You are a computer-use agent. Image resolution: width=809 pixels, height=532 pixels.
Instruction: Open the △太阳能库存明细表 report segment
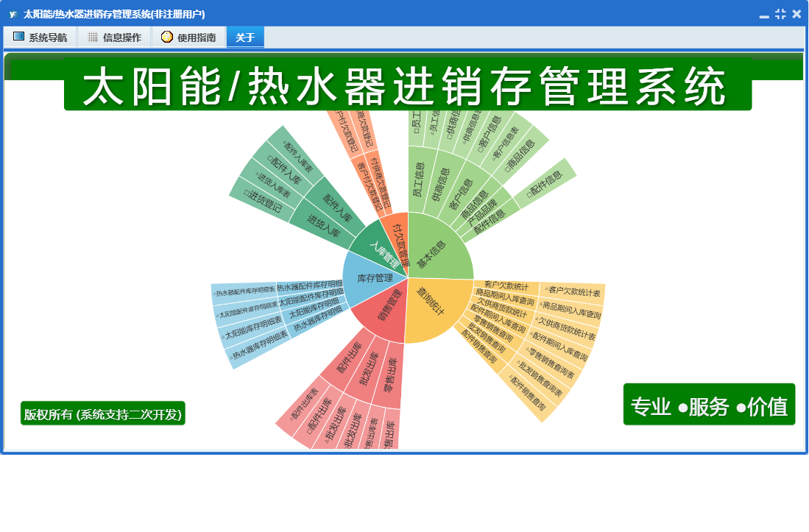click(x=252, y=328)
